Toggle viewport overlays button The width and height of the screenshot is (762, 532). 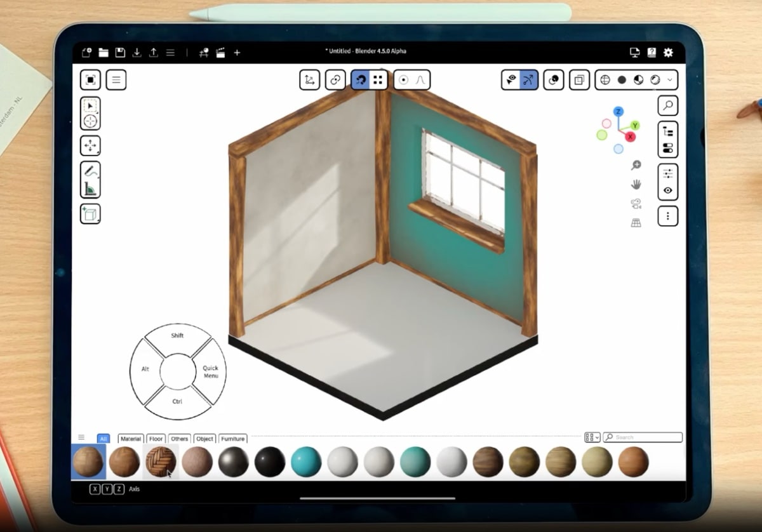(x=554, y=80)
